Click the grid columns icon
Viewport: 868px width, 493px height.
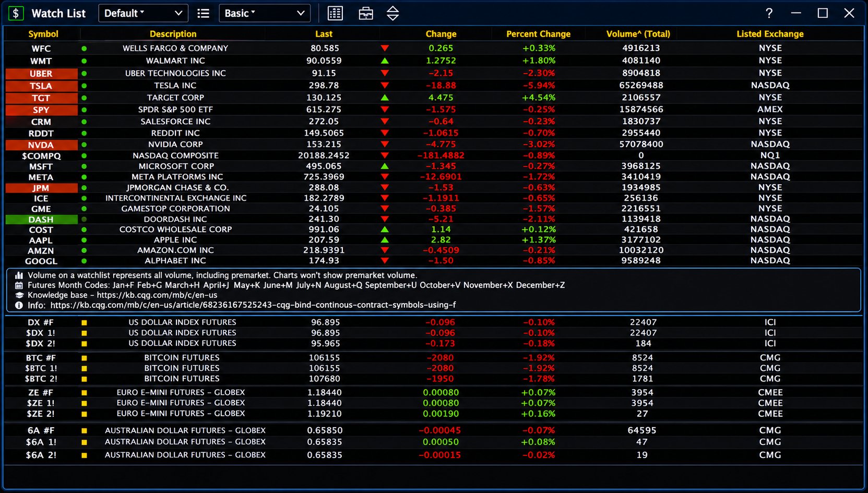(x=335, y=14)
